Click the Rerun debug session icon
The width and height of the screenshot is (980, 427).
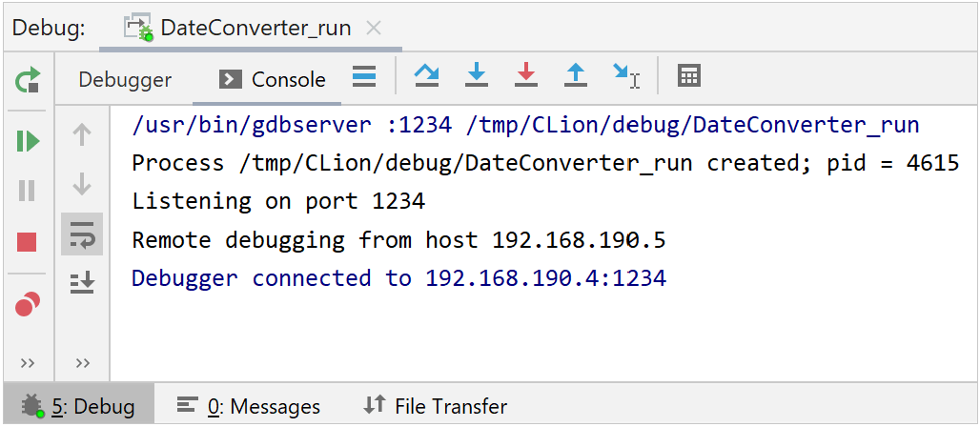28,80
